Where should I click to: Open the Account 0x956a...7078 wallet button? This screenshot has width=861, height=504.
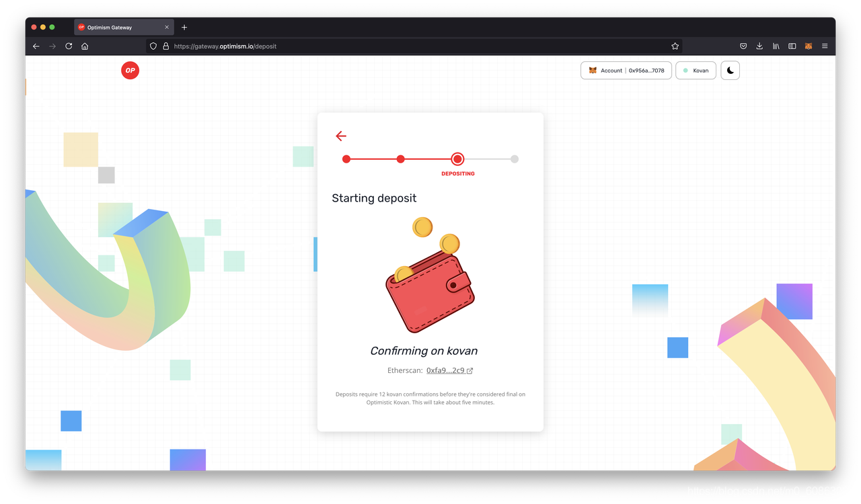click(x=626, y=71)
